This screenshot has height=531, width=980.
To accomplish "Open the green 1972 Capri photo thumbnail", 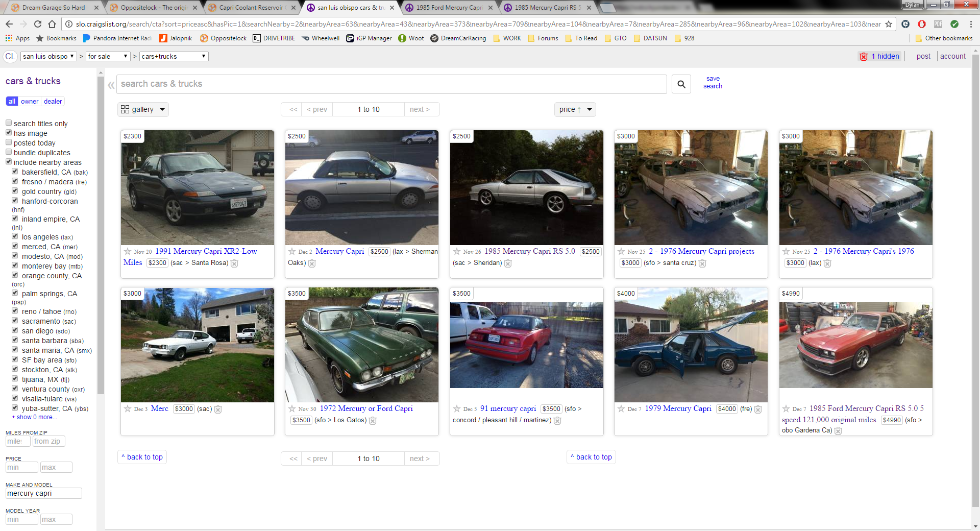I will click(x=362, y=345).
